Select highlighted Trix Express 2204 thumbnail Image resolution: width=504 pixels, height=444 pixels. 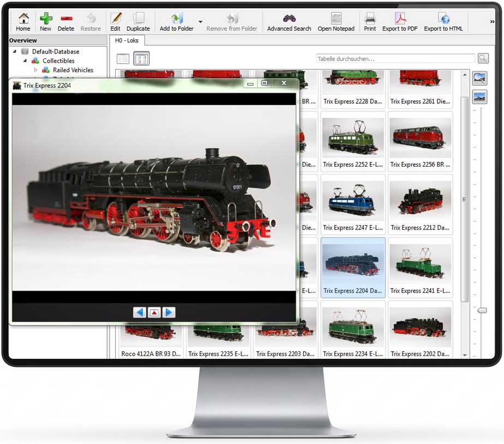tap(353, 268)
